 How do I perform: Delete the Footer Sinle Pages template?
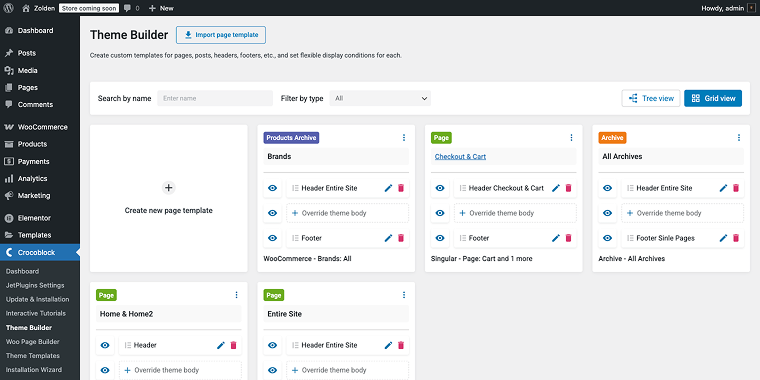pos(736,238)
